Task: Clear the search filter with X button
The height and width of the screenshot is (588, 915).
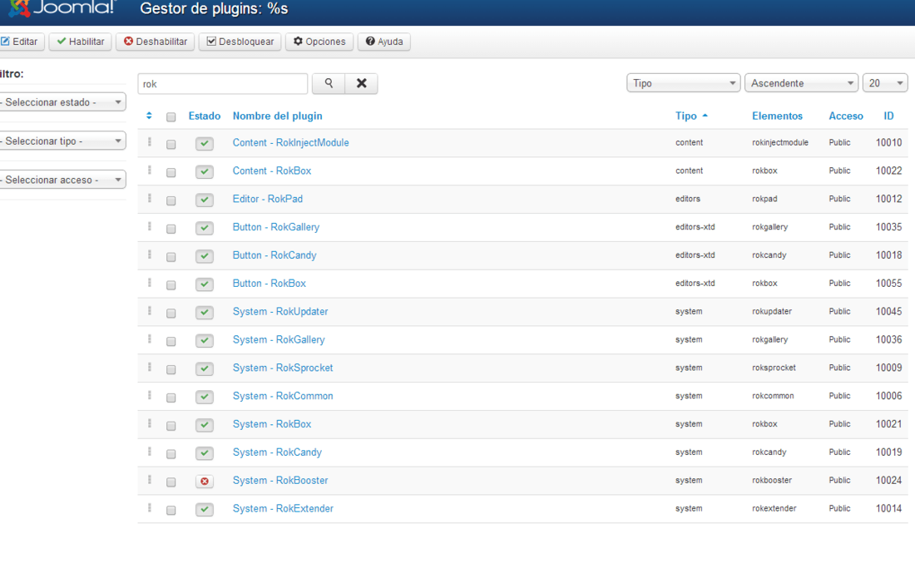Action: click(361, 83)
